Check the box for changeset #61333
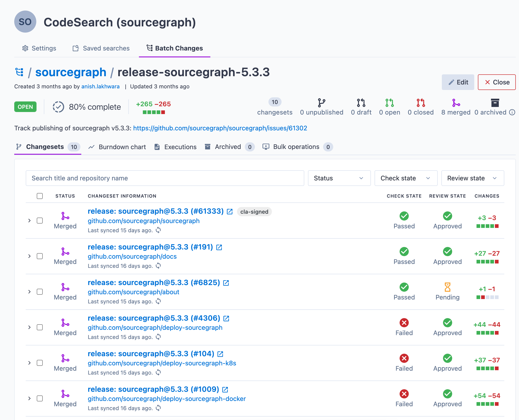The image size is (519, 420). tap(40, 220)
